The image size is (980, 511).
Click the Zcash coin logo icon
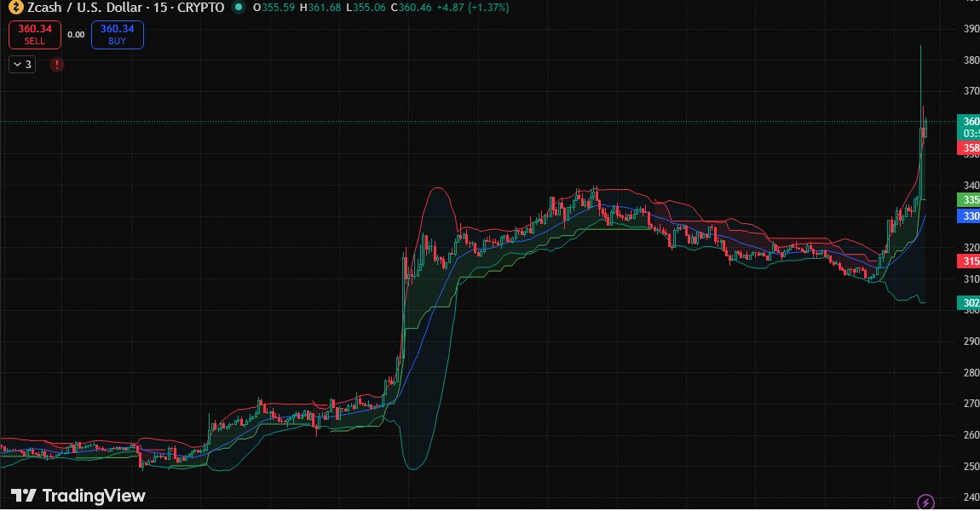[15, 8]
